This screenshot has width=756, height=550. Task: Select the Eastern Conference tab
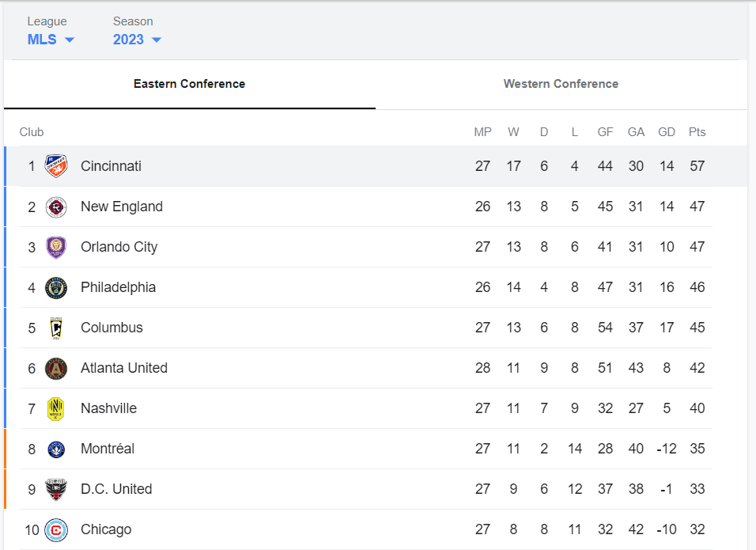(x=189, y=84)
